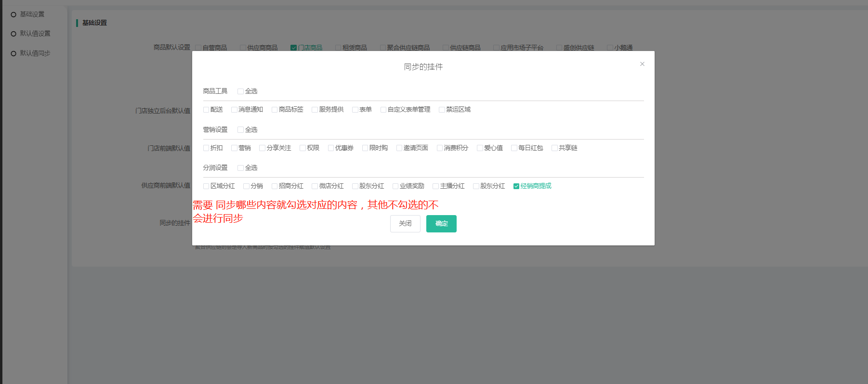Viewport: 868px width, 384px height.
Task: Tick the 消息通知 option
Action: coord(234,110)
